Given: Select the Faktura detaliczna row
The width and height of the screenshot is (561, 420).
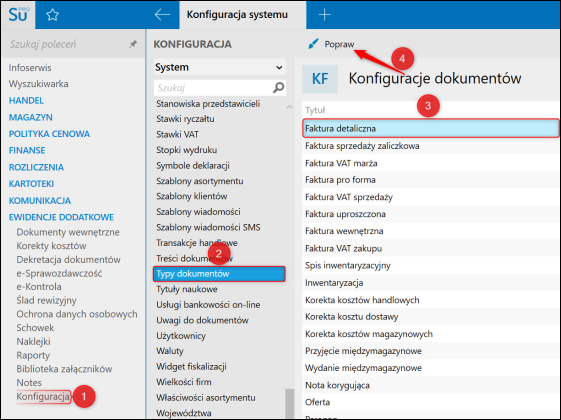Looking at the screenshot, I should click(431, 128).
